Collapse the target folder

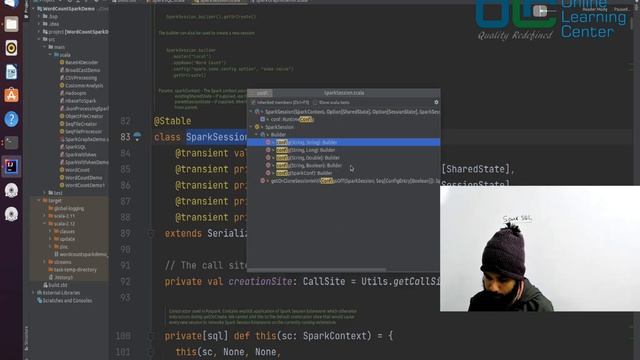tap(39, 200)
